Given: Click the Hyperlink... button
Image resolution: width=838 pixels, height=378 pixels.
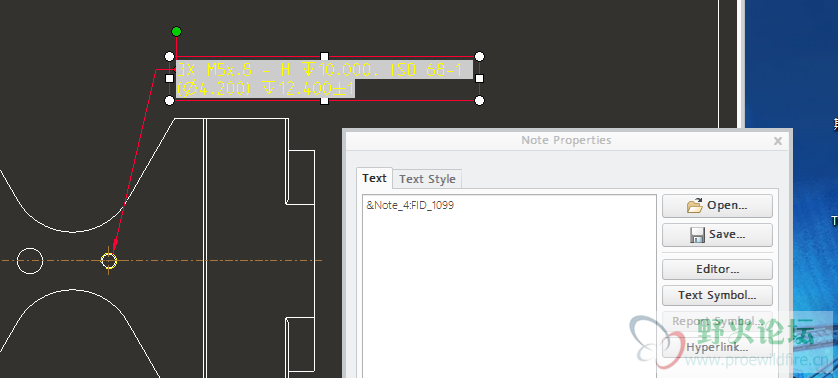Looking at the screenshot, I should (717, 348).
